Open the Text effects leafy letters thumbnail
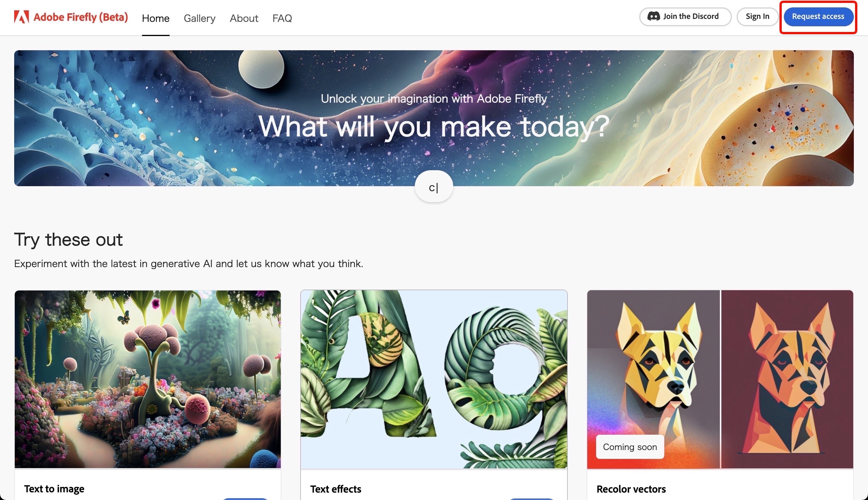 tap(434, 379)
